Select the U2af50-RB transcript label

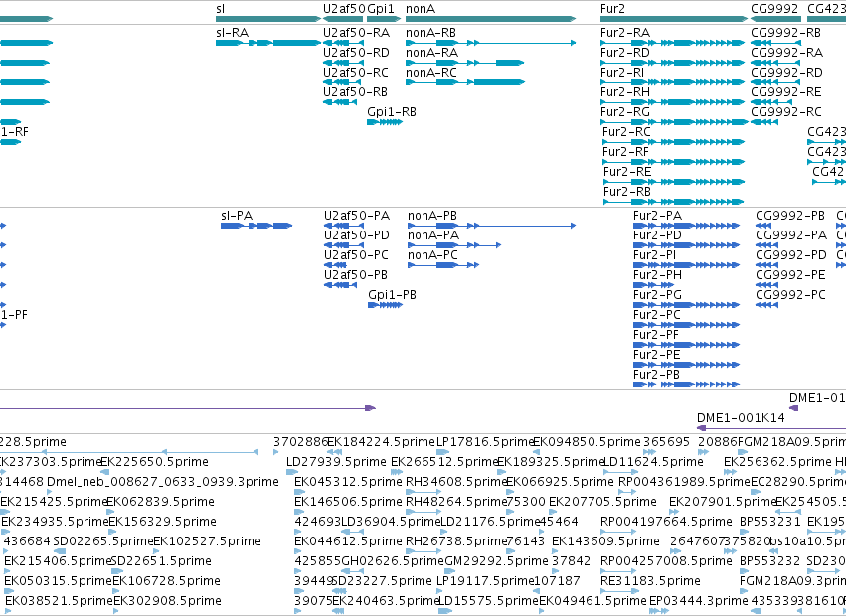[355, 92]
